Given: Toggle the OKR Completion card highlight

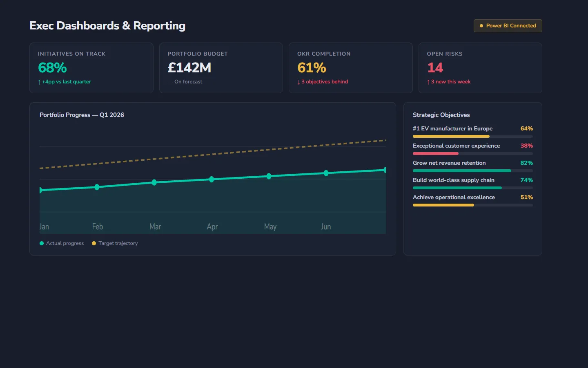Looking at the screenshot, I should point(350,68).
